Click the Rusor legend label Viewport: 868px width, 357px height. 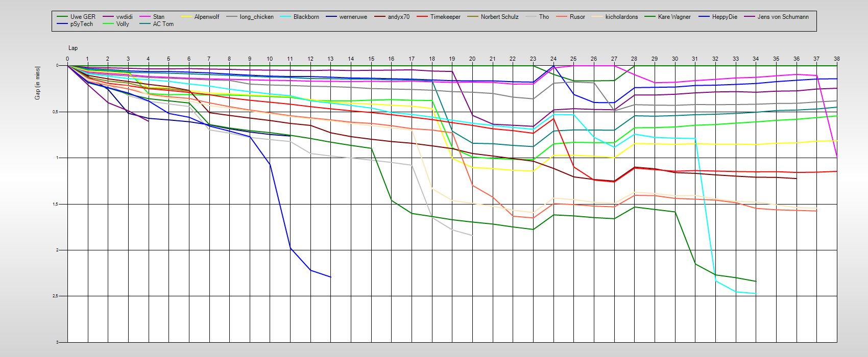[577, 17]
